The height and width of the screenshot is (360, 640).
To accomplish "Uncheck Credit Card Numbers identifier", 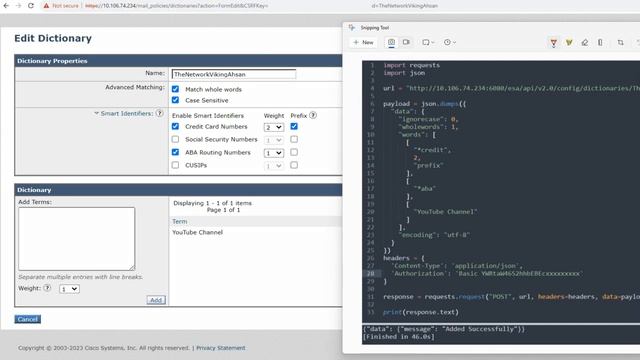I will tap(176, 127).
